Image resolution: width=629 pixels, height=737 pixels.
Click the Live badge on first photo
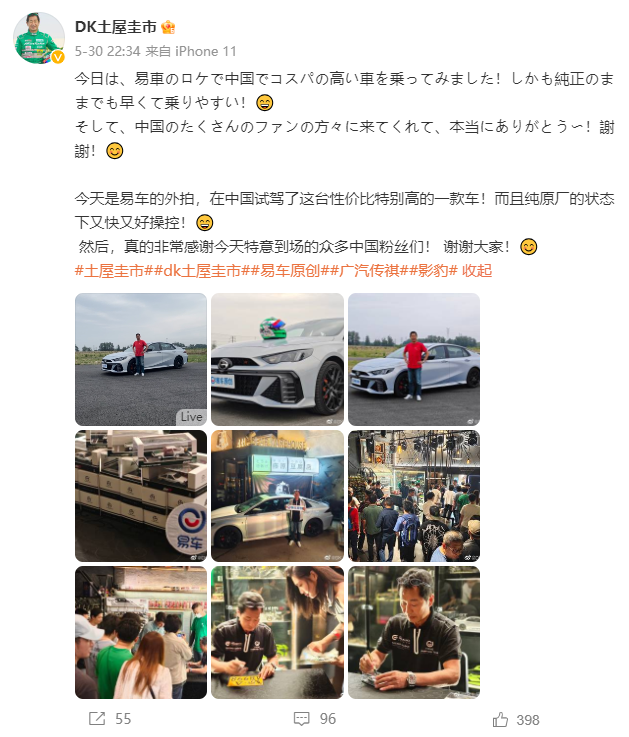tap(191, 416)
